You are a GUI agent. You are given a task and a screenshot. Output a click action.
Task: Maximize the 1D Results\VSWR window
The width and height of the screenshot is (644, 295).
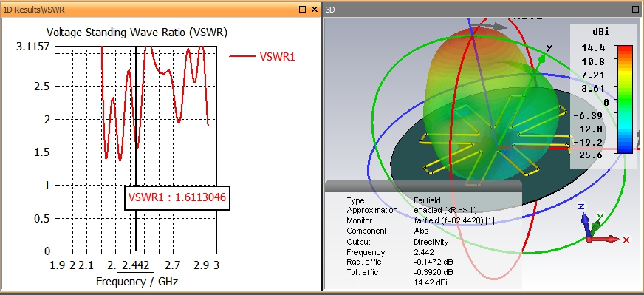(x=303, y=9)
